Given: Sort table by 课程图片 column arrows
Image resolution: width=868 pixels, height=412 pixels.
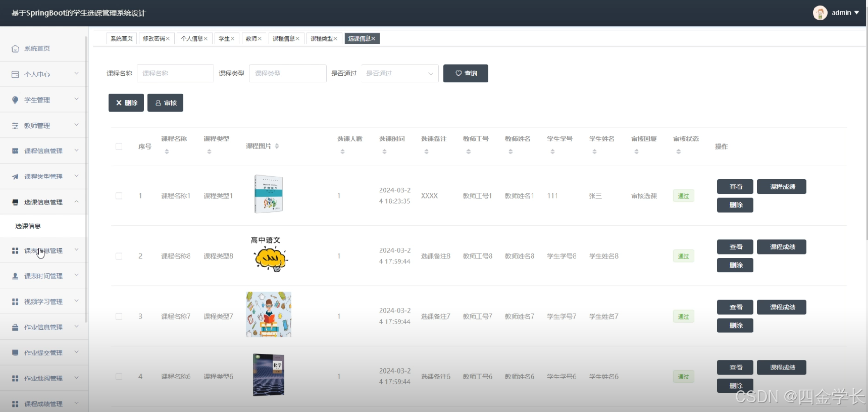Looking at the screenshot, I should (277, 146).
